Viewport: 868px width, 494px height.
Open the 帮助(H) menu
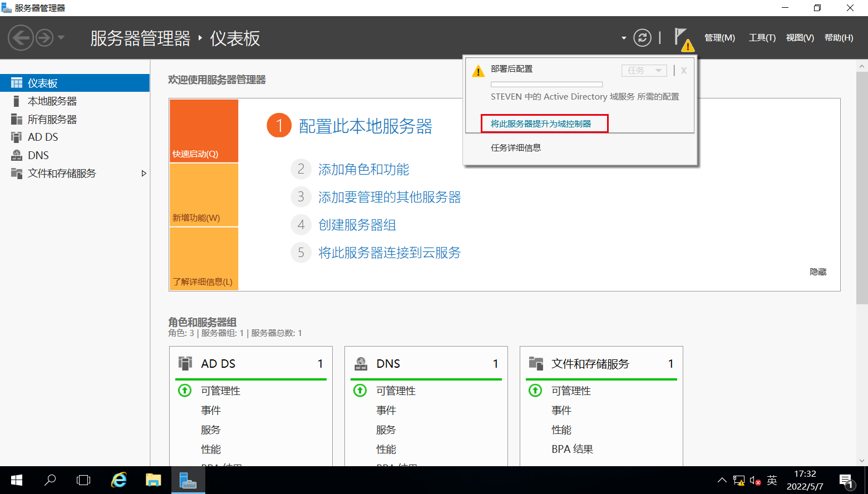(839, 38)
